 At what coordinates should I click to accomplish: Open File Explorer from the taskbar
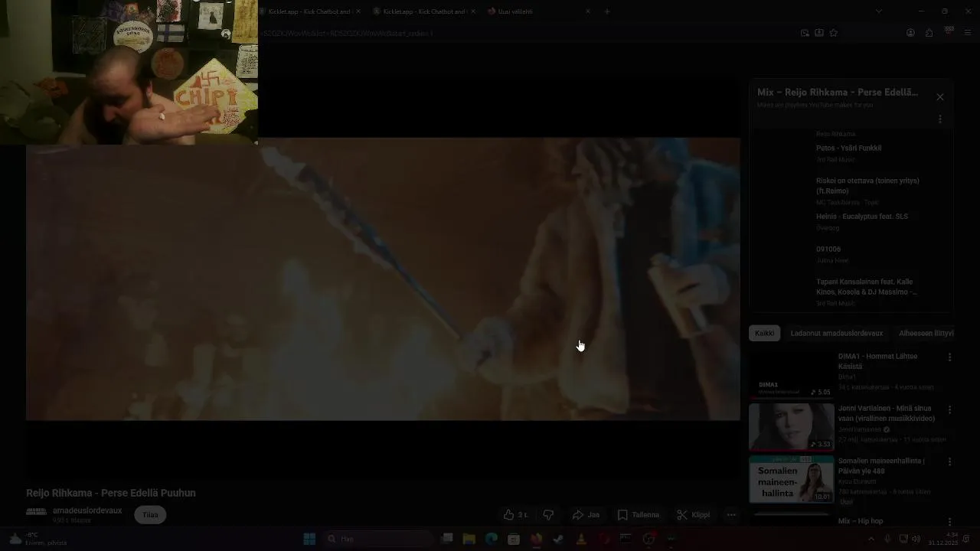point(469,539)
